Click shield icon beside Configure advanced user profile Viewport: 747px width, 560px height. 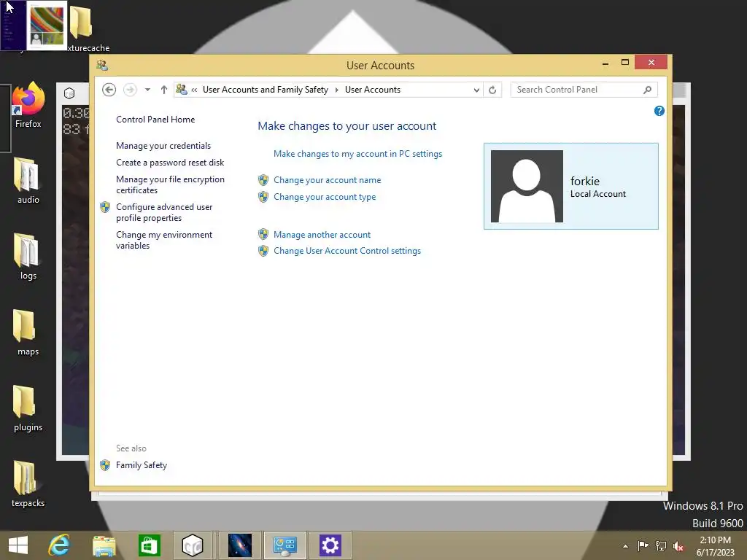[x=105, y=207]
